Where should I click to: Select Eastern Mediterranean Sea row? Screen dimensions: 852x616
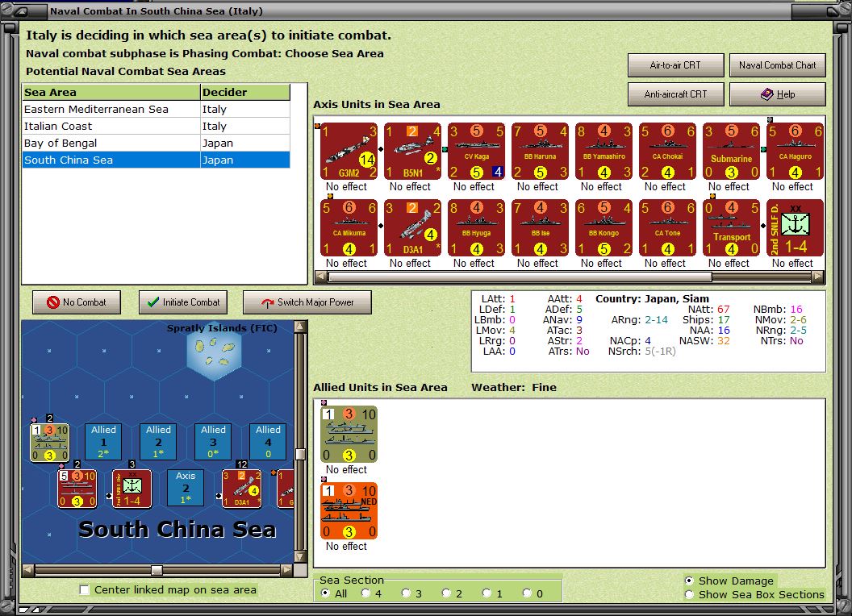(x=156, y=109)
